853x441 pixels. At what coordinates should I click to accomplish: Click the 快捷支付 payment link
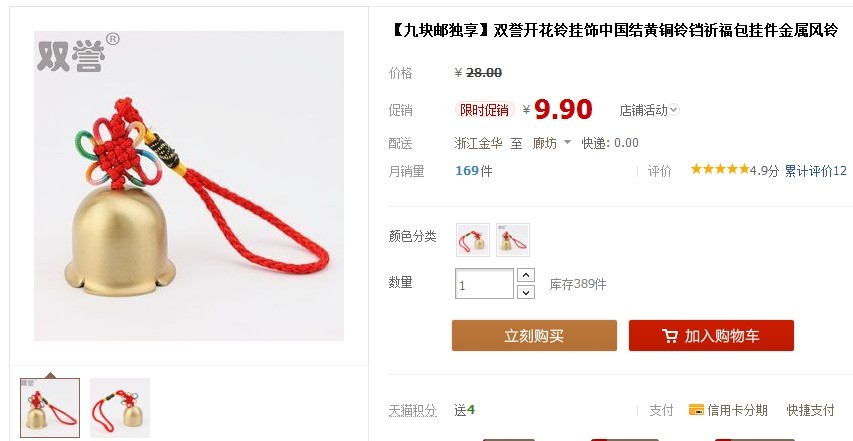[810, 410]
